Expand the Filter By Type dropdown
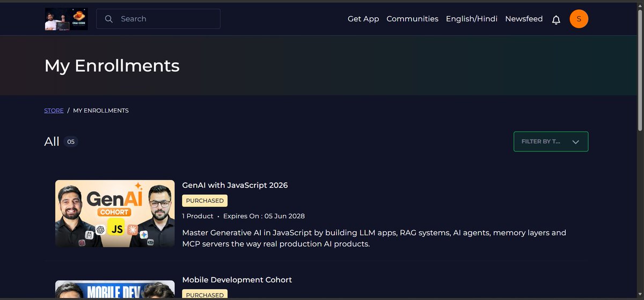This screenshot has width=644, height=300. 551,142
